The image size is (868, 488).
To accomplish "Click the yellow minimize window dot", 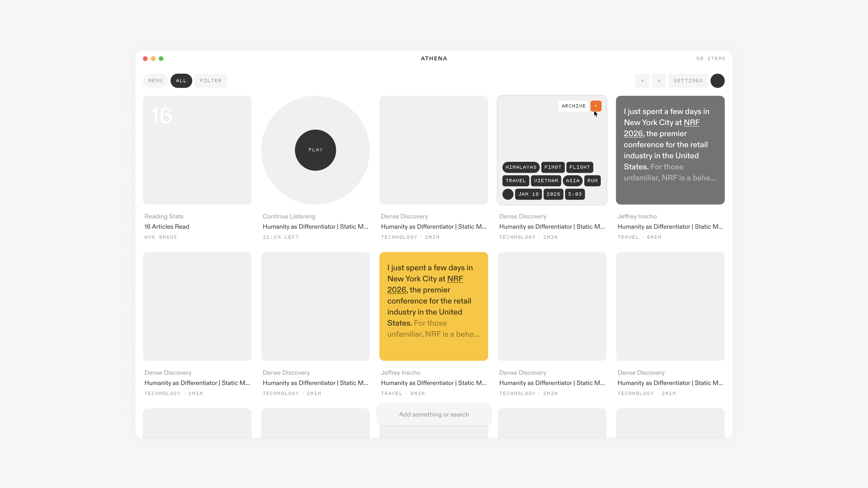I will click(x=153, y=59).
